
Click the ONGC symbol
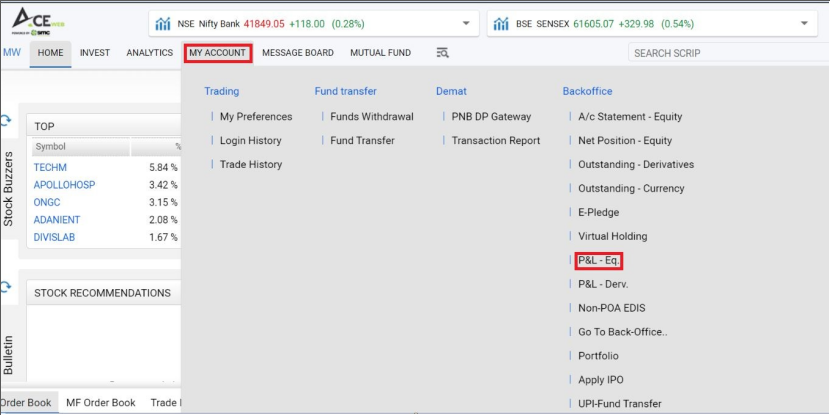point(47,202)
